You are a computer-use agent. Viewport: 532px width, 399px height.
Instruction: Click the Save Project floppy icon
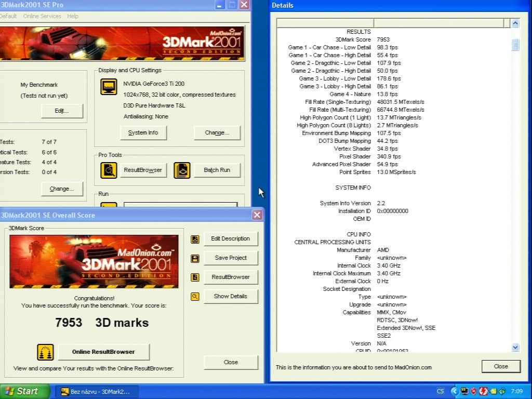(195, 259)
